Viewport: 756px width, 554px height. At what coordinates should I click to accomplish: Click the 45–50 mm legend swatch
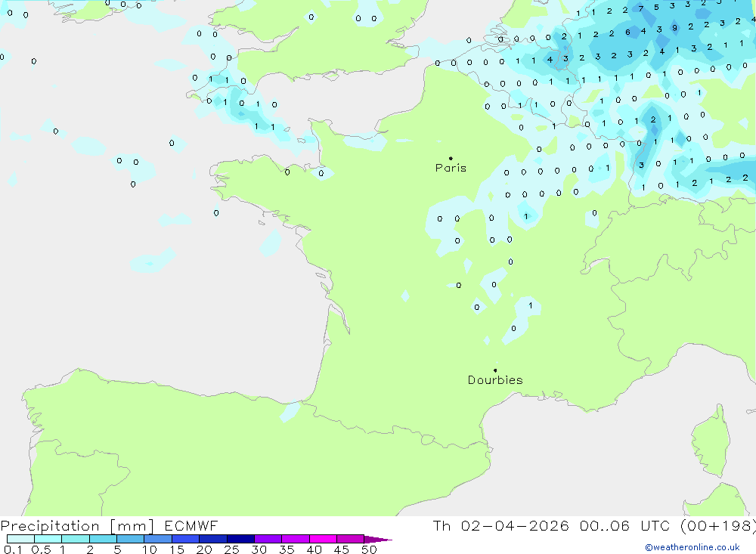(x=351, y=539)
